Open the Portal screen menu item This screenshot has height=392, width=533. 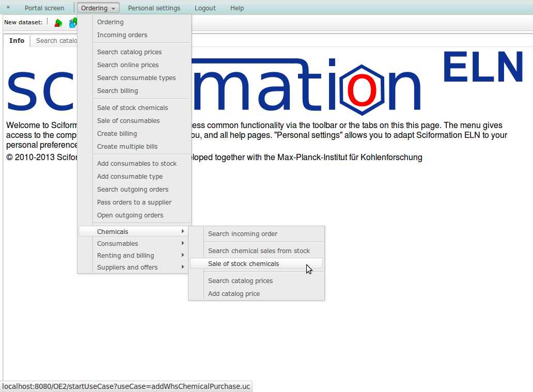pyautogui.click(x=44, y=8)
